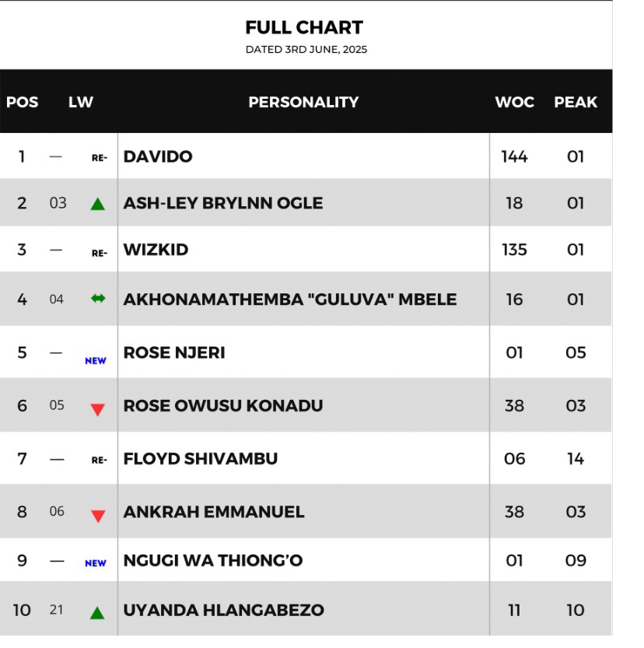644x648 pixels.
Task: Click the blue NEW badge for Rose Njeri
Action: (x=96, y=361)
